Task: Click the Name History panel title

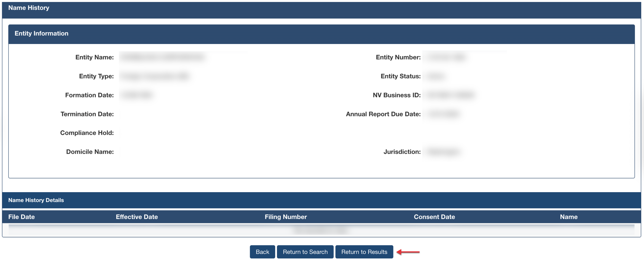Action: click(29, 8)
